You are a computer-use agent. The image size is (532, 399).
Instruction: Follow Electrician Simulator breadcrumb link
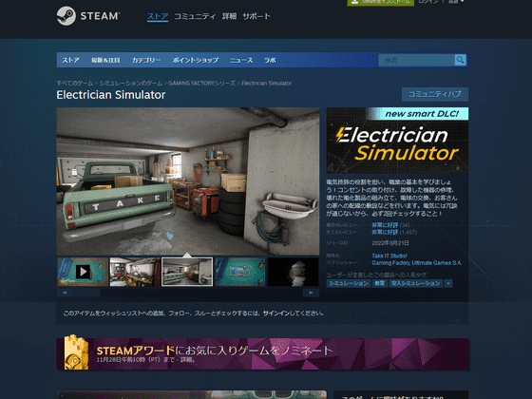266,84
